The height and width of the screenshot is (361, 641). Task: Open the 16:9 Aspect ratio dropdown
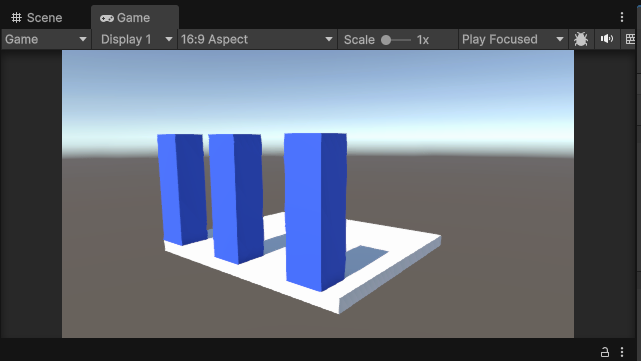257,39
